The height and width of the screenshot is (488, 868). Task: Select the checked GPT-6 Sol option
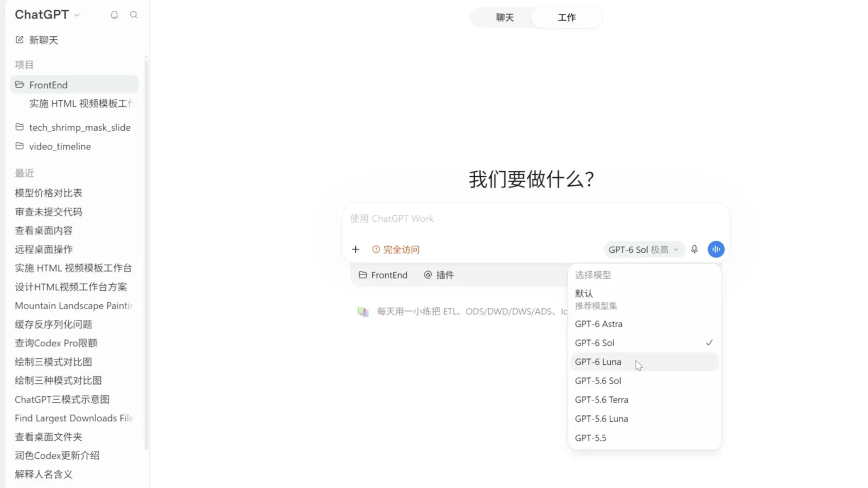[644, 343]
